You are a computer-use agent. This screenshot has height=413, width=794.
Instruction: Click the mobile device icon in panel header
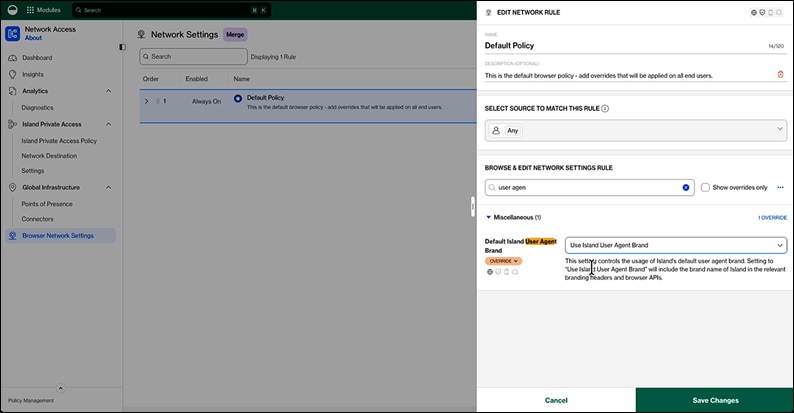(x=771, y=13)
